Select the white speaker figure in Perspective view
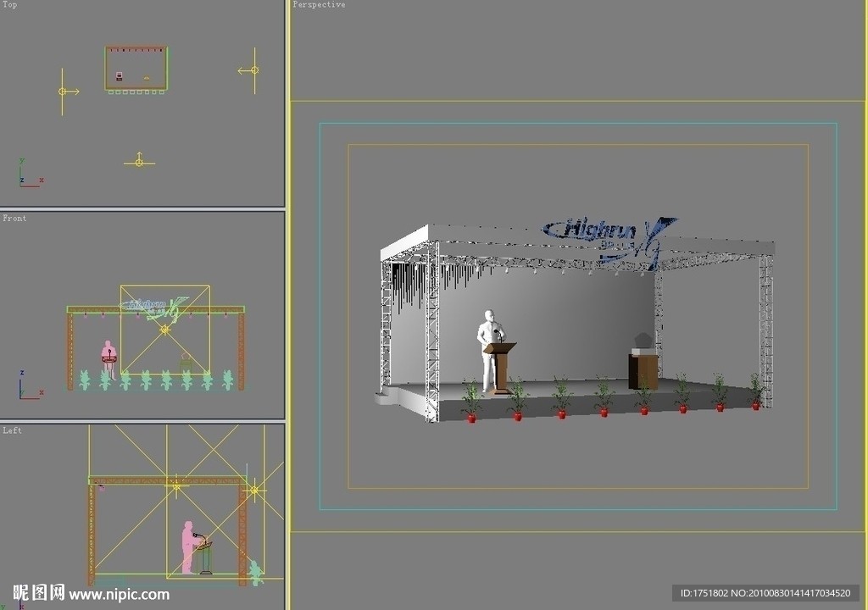This screenshot has width=868, height=610. point(487,350)
